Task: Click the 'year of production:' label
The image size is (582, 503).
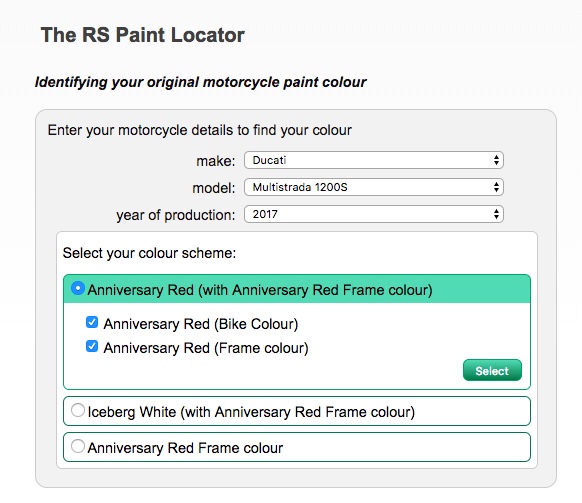Action: pos(176,215)
